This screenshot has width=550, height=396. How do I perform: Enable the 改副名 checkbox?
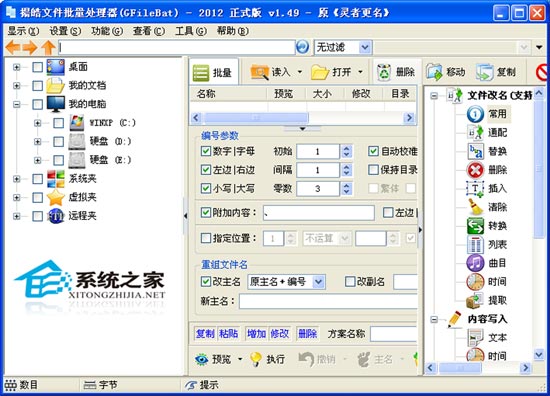point(350,281)
